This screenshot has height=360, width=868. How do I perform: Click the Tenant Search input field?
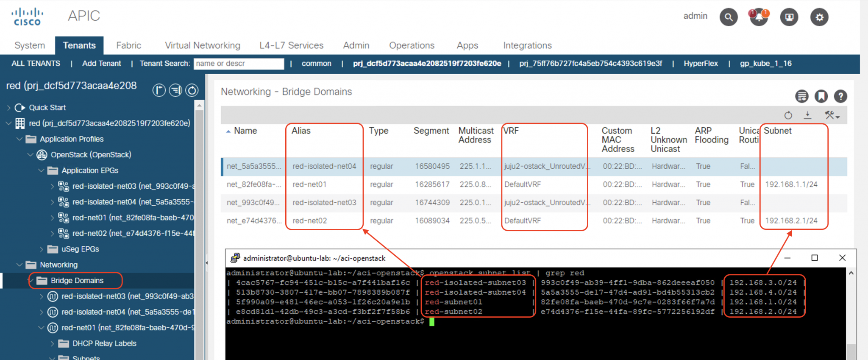click(239, 64)
